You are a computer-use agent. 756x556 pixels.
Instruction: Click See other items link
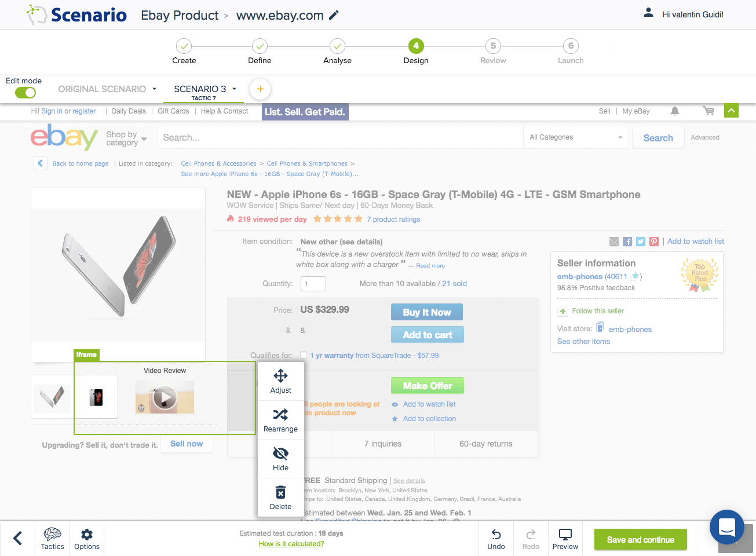583,342
